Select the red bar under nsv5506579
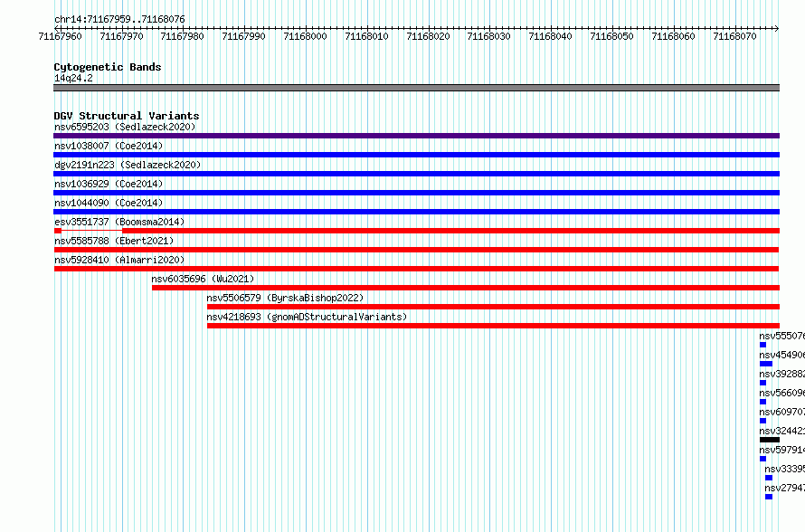This screenshot has height=532, width=805. tap(493, 307)
